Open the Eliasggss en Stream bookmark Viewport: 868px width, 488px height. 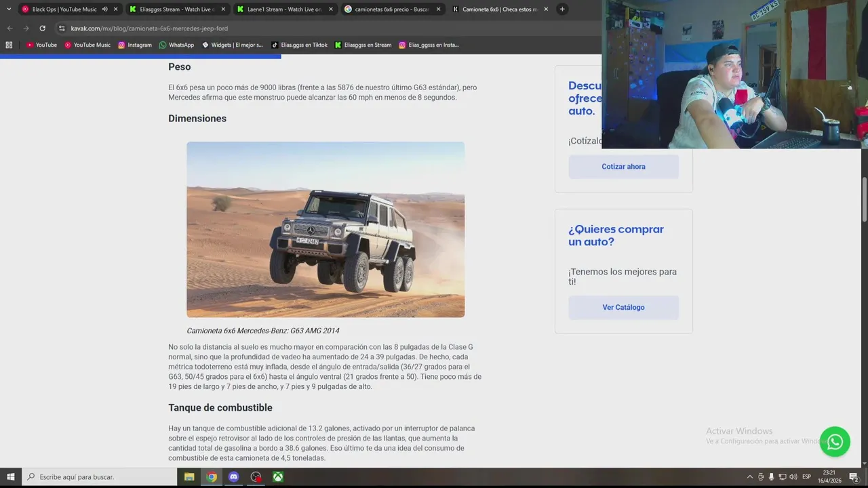click(363, 45)
